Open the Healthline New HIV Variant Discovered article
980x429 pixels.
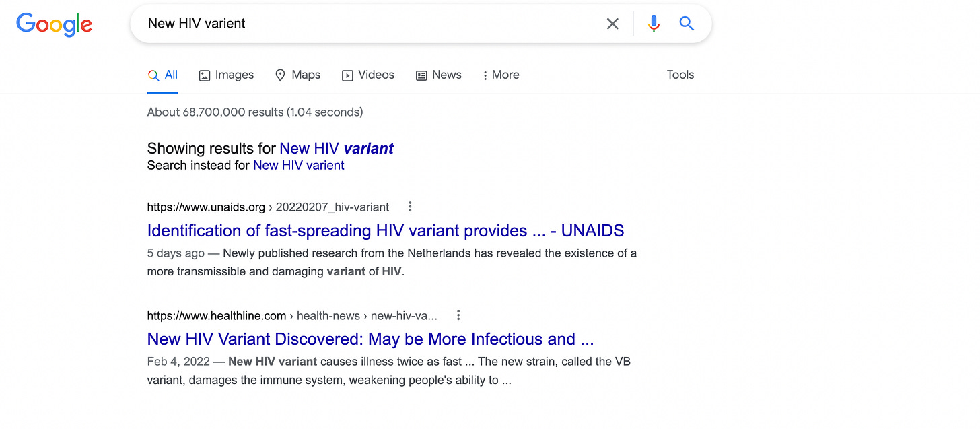371,339
